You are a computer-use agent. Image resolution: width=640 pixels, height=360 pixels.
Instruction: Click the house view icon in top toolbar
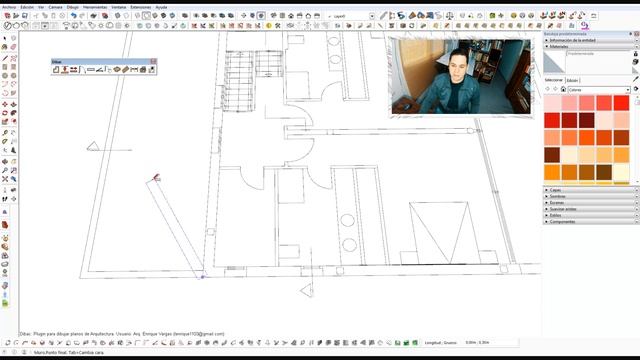click(291, 16)
